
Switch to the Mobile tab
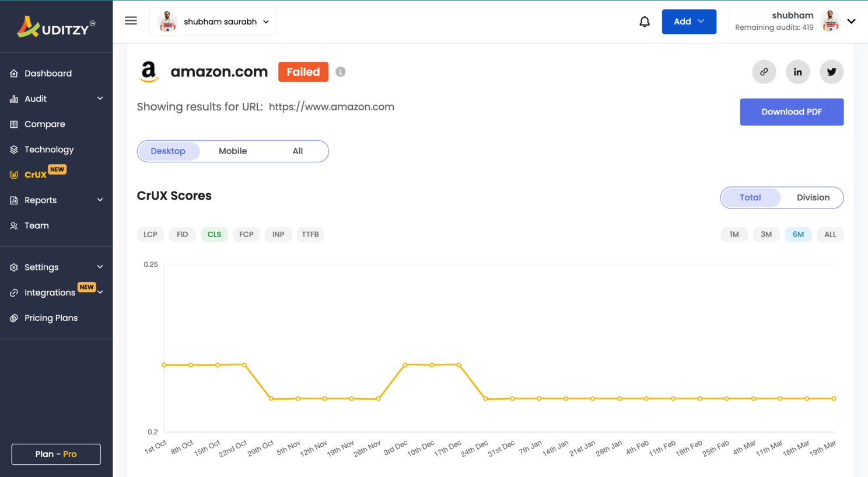point(233,151)
